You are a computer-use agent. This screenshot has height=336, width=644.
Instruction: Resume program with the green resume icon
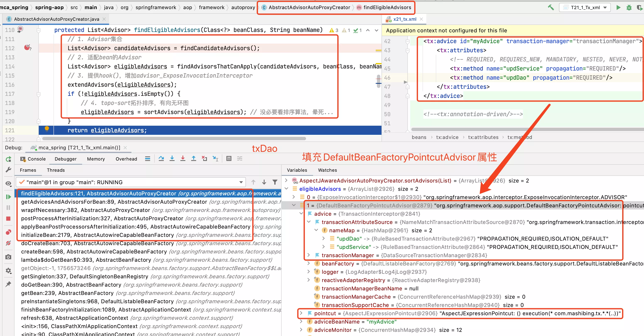(x=9, y=197)
